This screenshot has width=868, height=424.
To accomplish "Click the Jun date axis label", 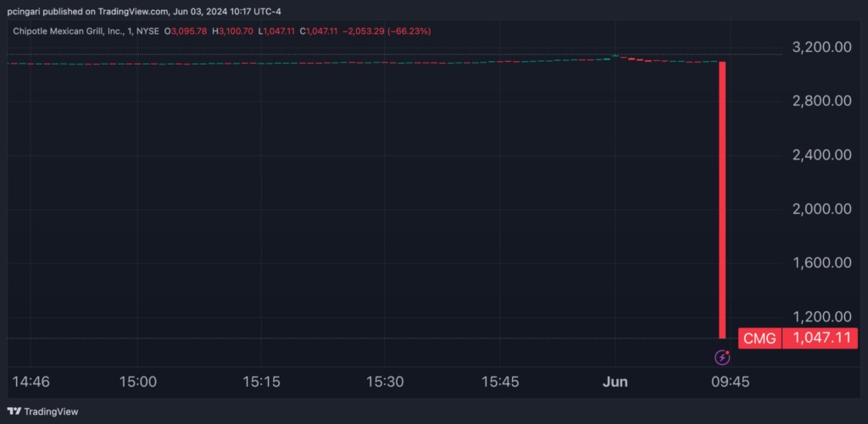I will [615, 382].
